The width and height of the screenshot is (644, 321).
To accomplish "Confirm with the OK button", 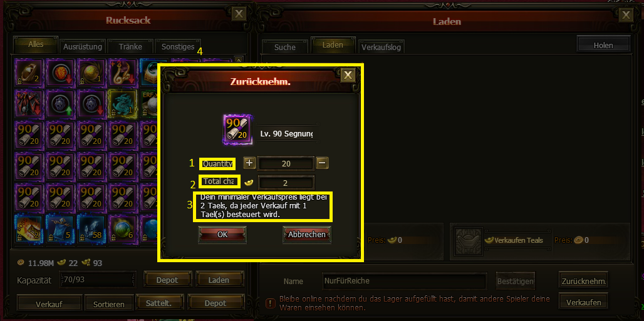I will coord(222,235).
